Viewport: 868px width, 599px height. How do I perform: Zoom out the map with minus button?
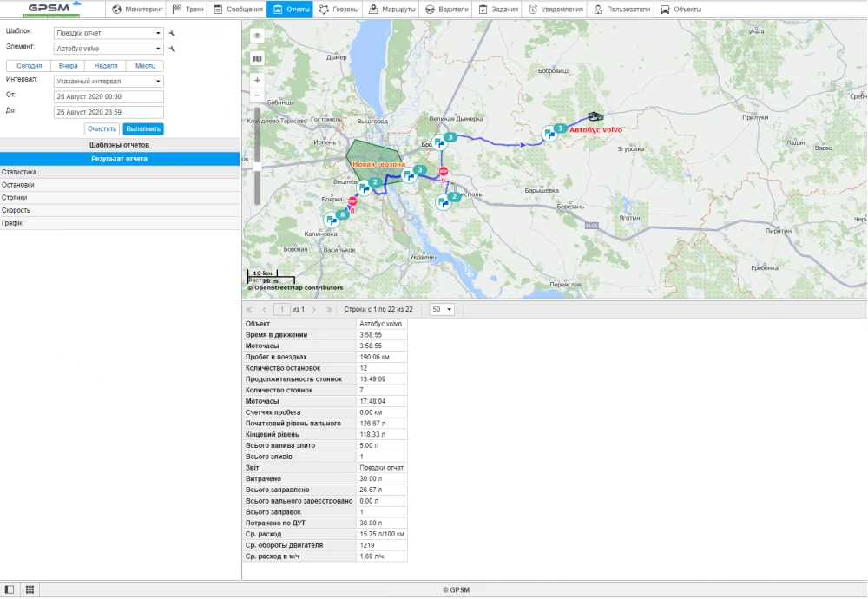coord(257,95)
